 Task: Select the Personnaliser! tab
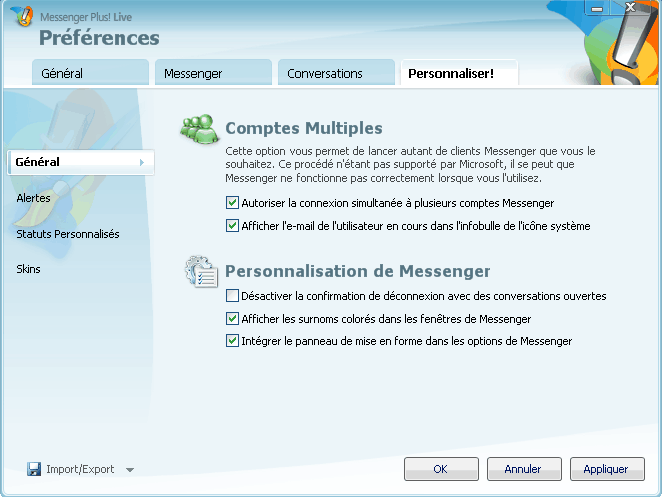tap(459, 73)
